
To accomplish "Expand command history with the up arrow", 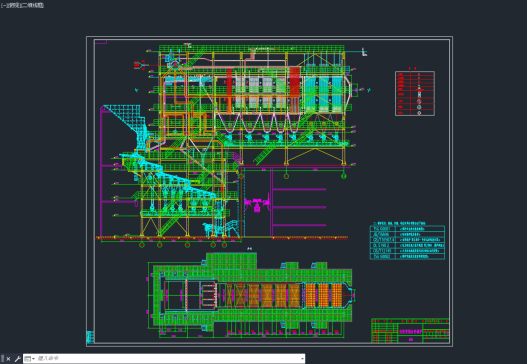I will pyautogui.click(x=302, y=359).
